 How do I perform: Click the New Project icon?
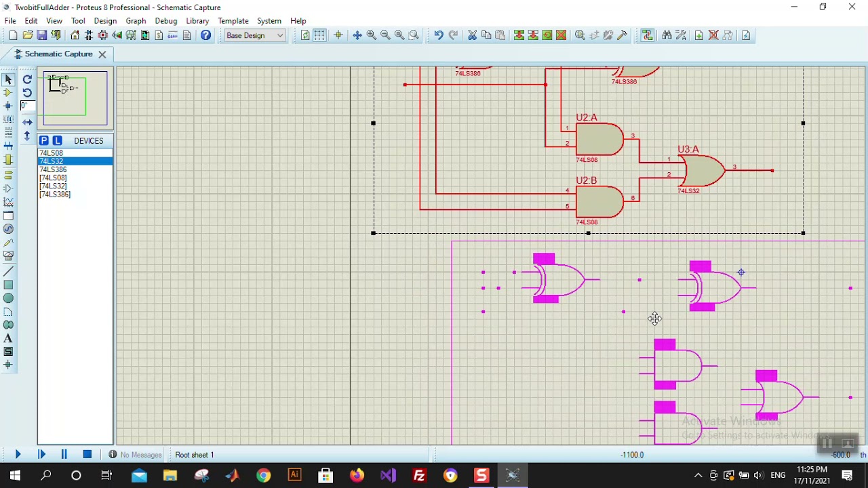[13, 35]
